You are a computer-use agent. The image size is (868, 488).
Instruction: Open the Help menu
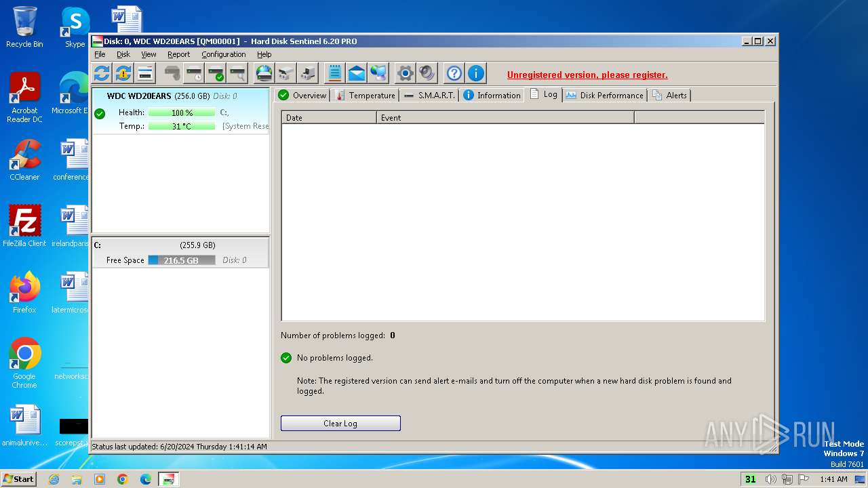pyautogui.click(x=264, y=54)
